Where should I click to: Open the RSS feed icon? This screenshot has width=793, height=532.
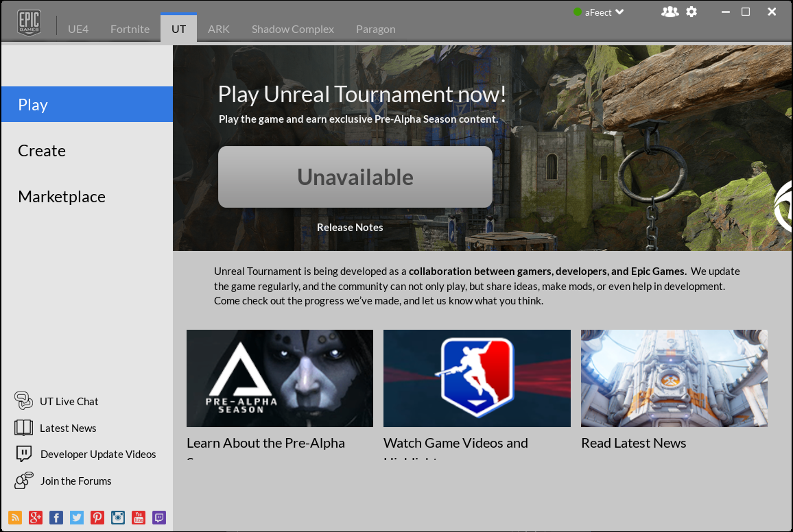pos(15,518)
